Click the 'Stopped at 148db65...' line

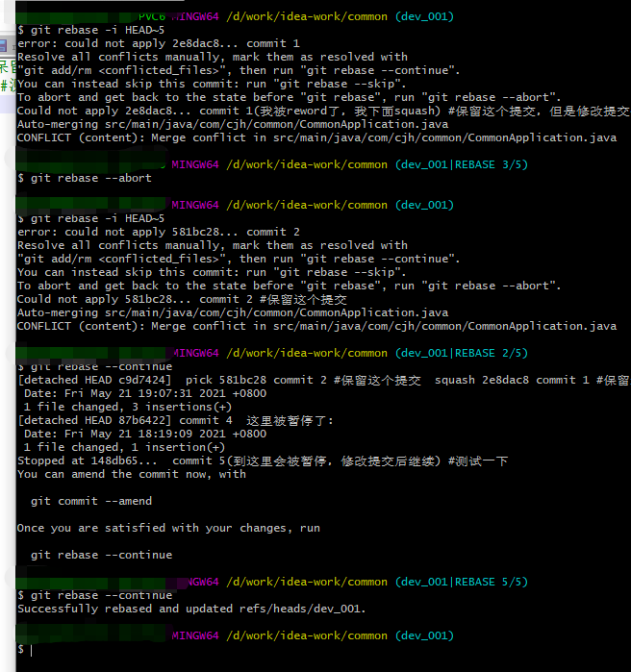coord(263,461)
